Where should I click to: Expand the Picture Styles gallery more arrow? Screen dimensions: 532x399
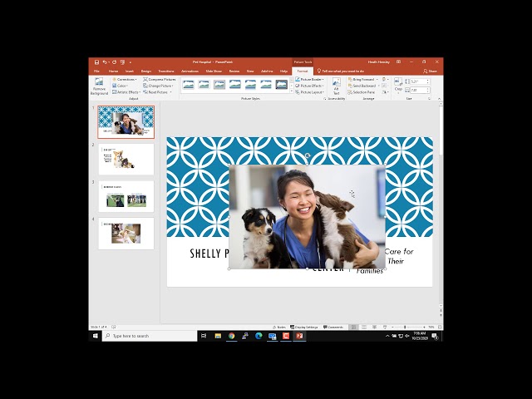[x=291, y=92]
